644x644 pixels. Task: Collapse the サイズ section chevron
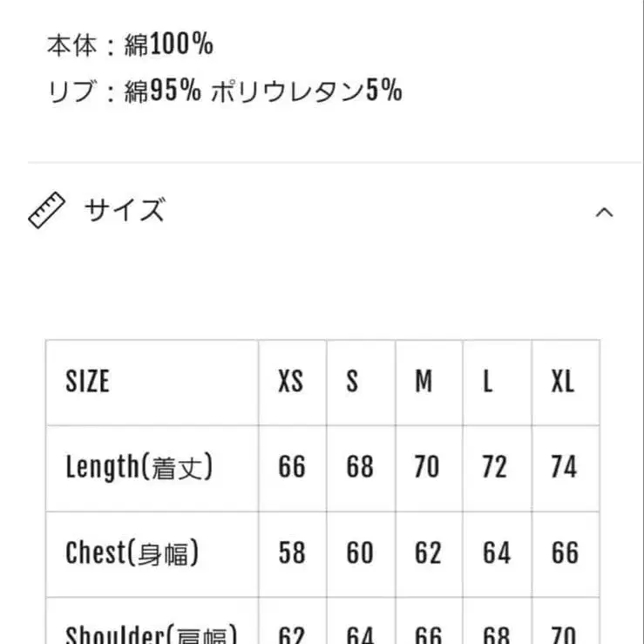pyautogui.click(x=604, y=213)
